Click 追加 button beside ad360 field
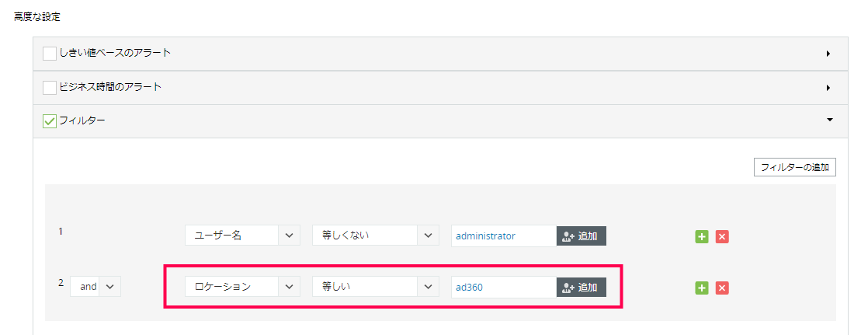 (x=581, y=287)
